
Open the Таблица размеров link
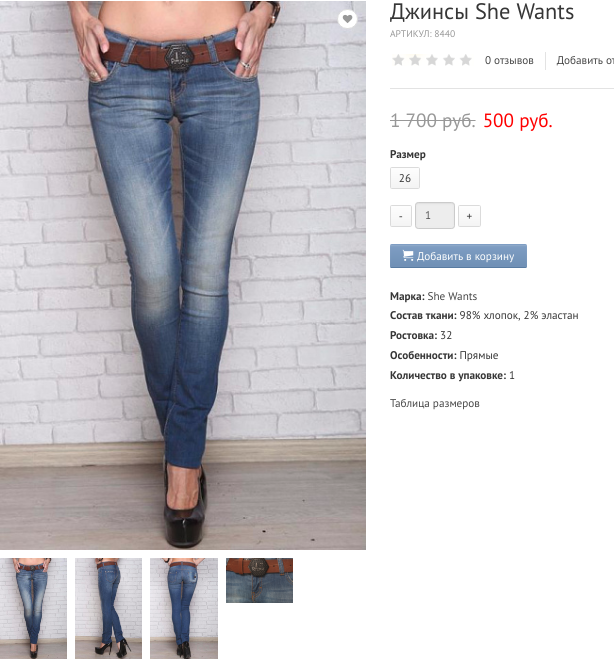(x=435, y=403)
